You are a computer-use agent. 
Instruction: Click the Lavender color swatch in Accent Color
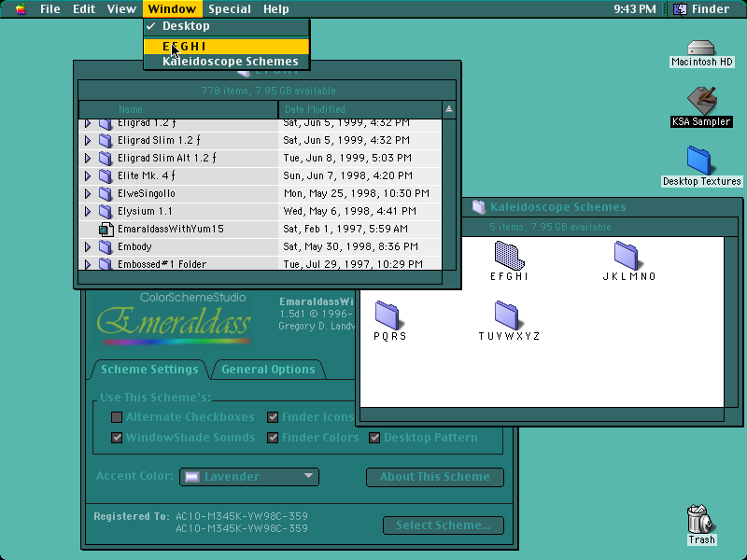(192, 477)
